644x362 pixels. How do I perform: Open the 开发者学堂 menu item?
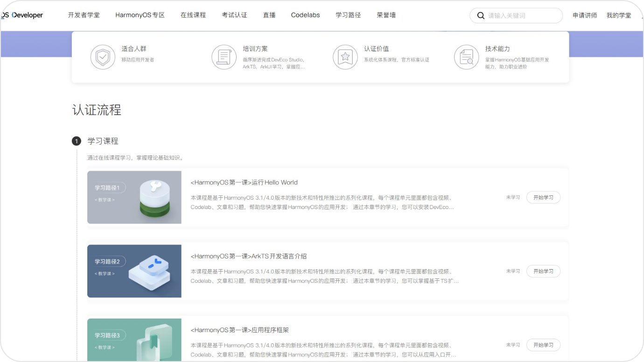[84, 15]
